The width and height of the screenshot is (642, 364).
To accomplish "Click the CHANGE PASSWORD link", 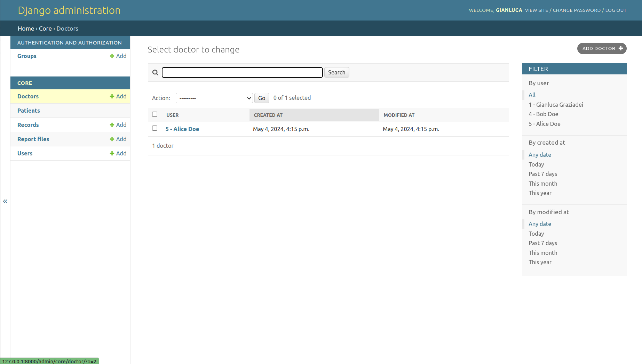I will tap(577, 10).
